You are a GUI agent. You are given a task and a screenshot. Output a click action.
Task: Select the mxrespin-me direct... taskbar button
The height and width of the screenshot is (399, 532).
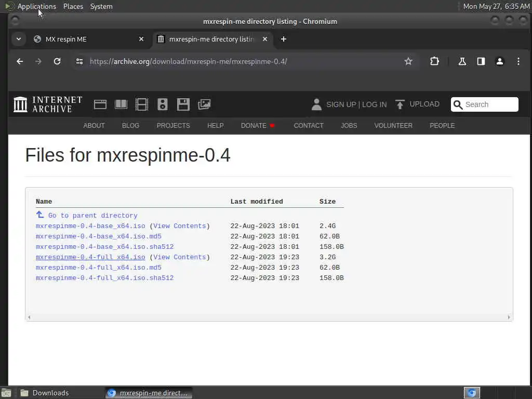(x=148, y=393)
